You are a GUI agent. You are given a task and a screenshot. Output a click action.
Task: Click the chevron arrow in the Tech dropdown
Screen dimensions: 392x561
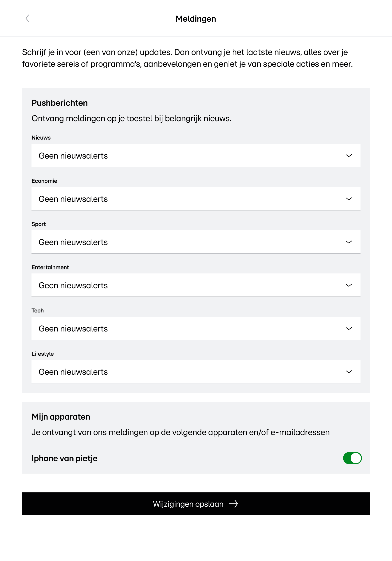(x=349, y=329)
